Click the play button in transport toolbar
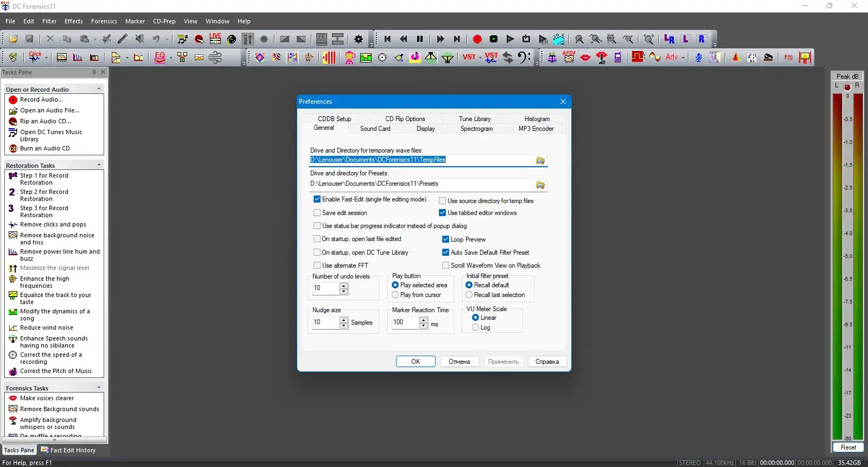Screen dimensions: 868x467 pos(510,39)
